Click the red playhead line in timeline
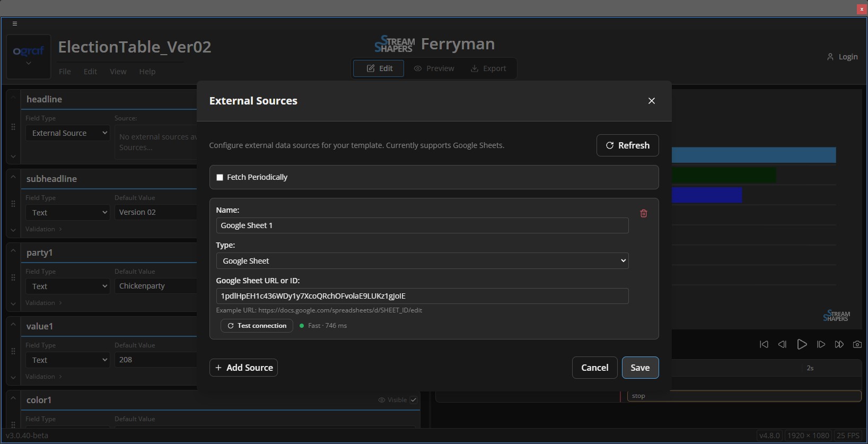The image size is (868, 444). coord(620,396)
